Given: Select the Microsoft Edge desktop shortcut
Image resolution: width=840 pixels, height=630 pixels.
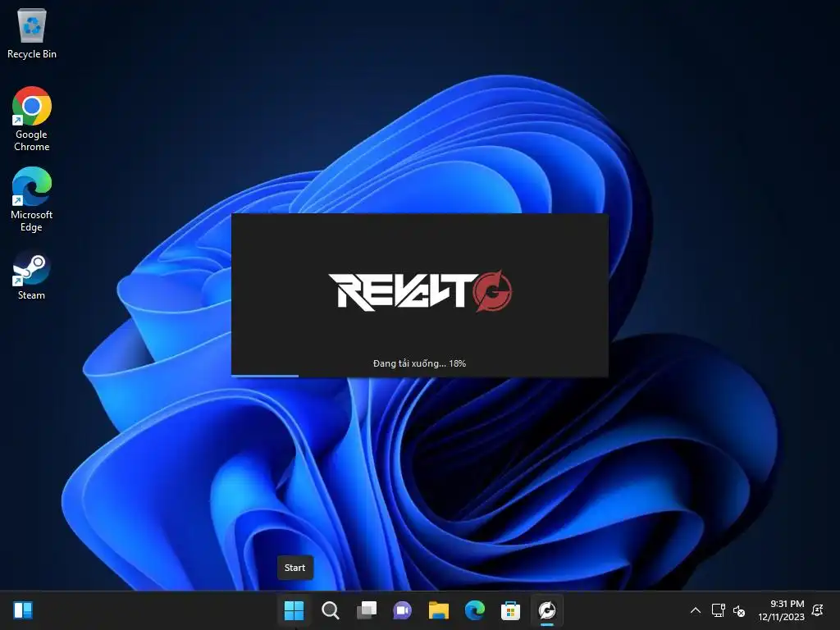Looking at the screenshot, I should click(32, 199).
